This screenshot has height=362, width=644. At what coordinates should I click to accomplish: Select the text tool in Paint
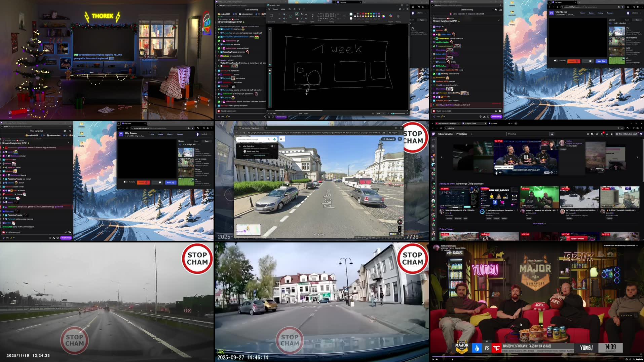point(306,14)
